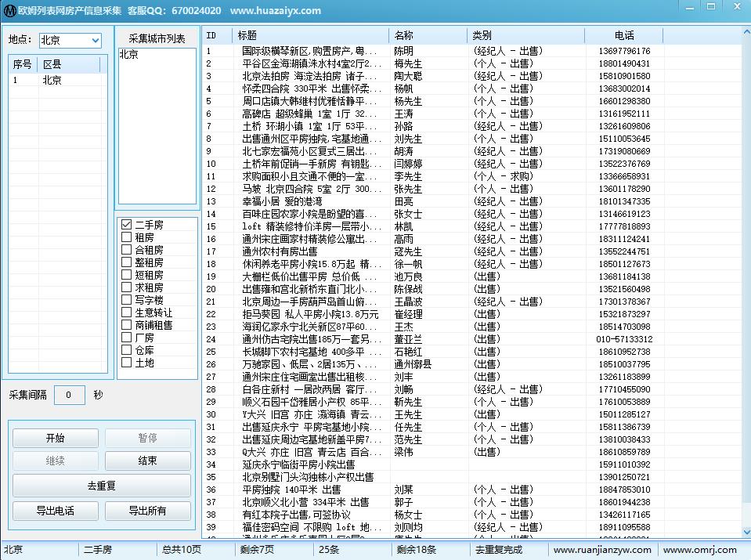
Task: Select the 短租房 checkbox
Action: pos(126,274)
